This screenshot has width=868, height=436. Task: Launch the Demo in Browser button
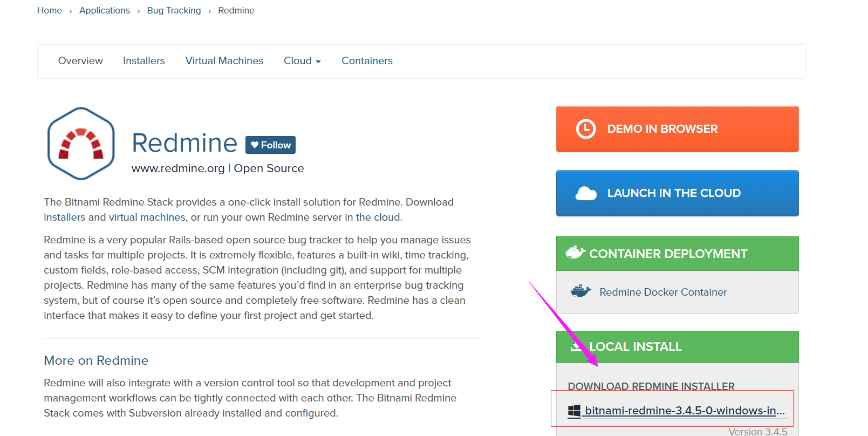[x=677, y=129]
